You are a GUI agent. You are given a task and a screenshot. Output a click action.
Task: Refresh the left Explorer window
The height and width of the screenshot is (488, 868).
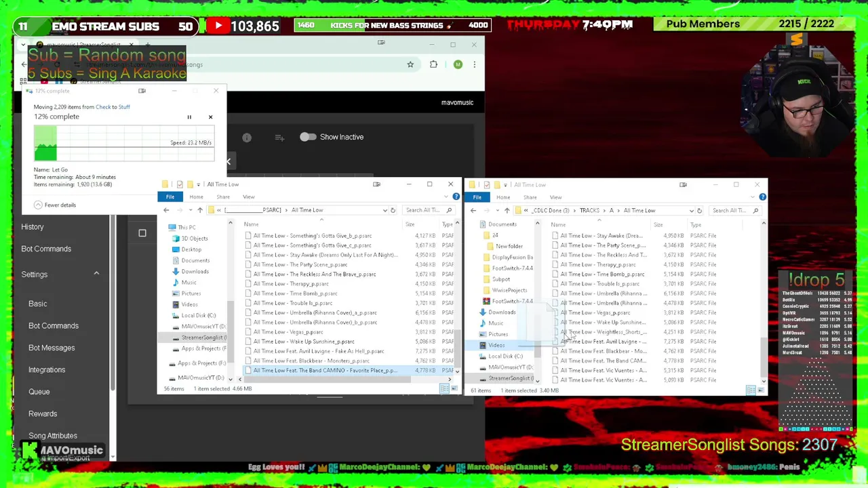[x=393, y=210]
